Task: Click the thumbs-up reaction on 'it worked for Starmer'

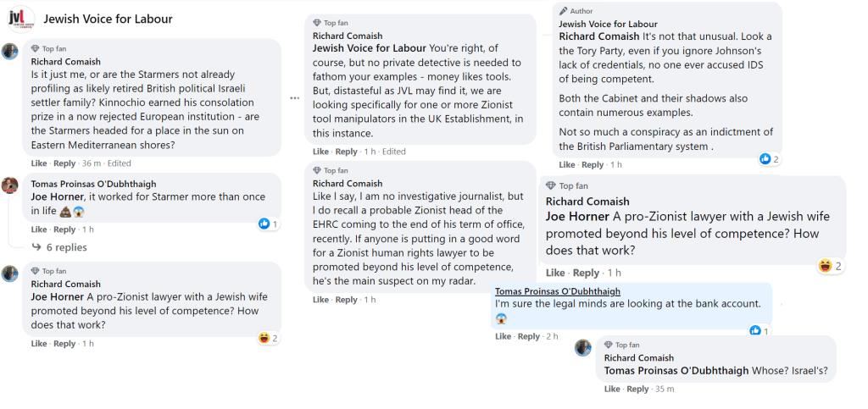Action: pos(264,224)
